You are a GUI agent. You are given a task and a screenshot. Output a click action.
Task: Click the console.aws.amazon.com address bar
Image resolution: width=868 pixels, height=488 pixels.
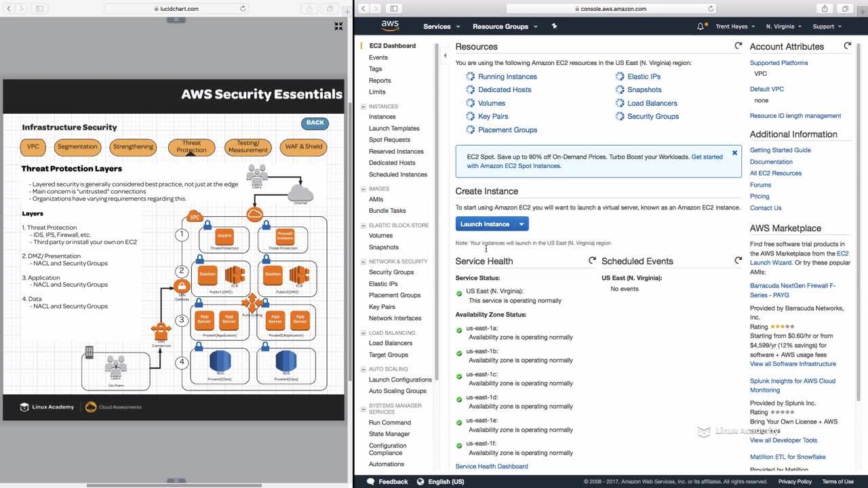point(612,9)
